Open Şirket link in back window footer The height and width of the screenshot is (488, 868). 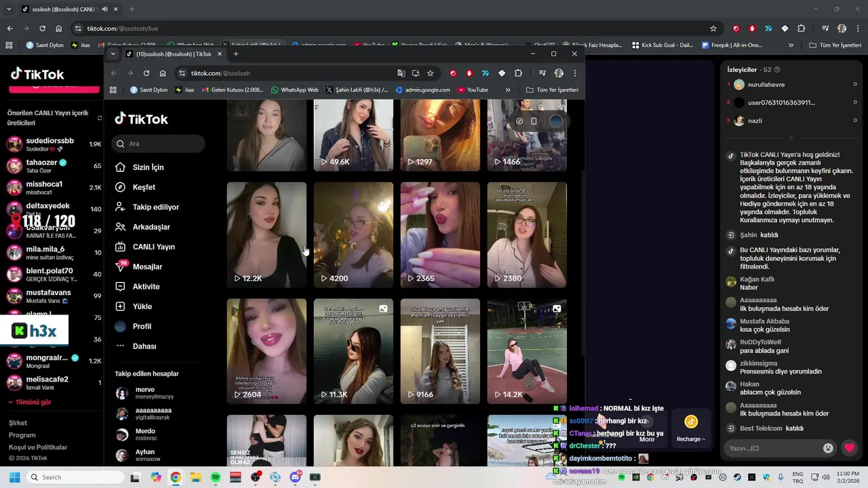(x=18, y=423)
